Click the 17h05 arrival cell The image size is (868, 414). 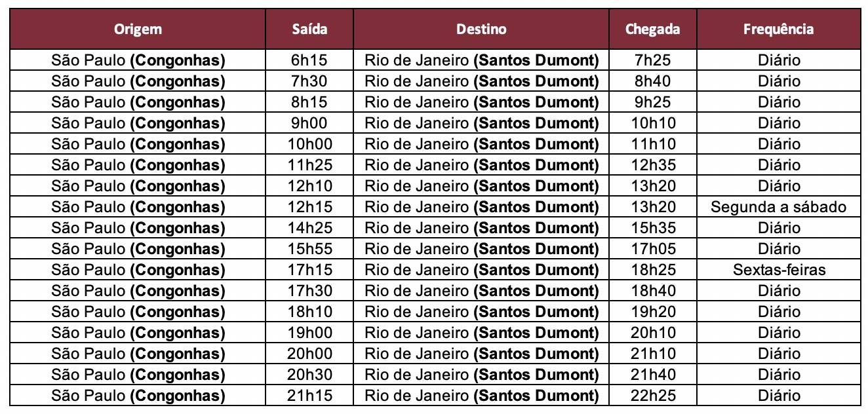(x=652, y=249)
